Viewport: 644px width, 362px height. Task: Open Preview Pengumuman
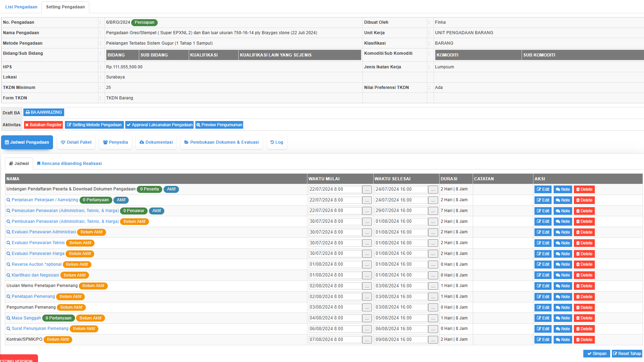tap(219, 125)
